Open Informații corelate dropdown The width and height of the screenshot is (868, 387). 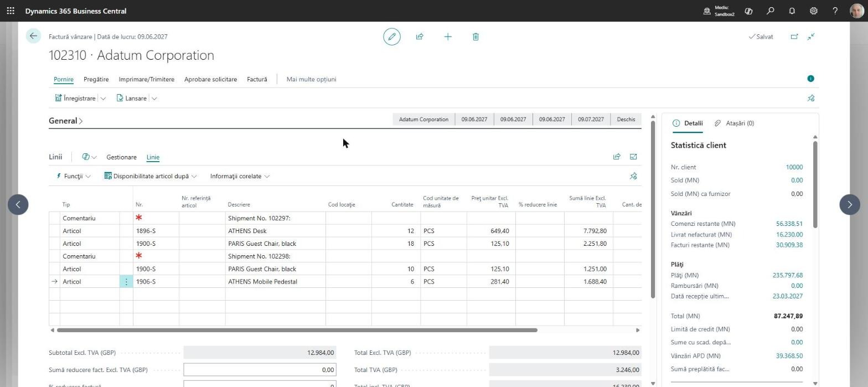[240, 176]
